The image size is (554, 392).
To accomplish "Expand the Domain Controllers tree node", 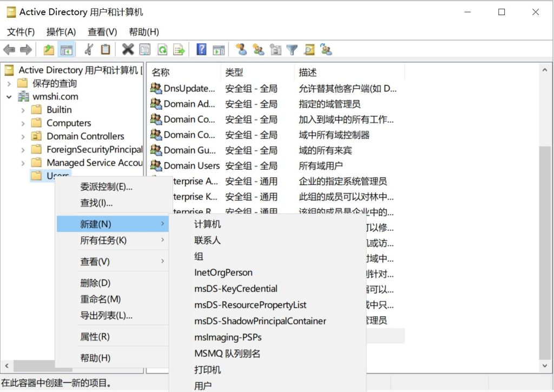I will tap(23, 136).
